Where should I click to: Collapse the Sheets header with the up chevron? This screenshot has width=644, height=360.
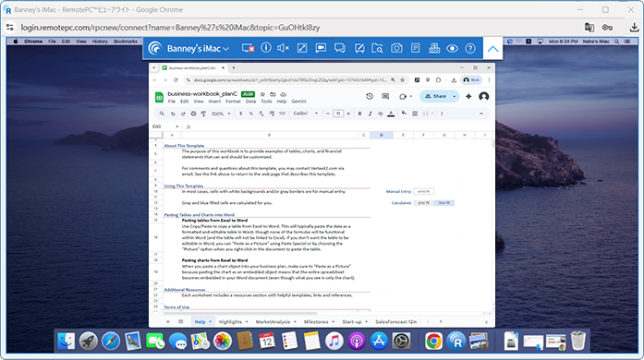click(481, 114)
